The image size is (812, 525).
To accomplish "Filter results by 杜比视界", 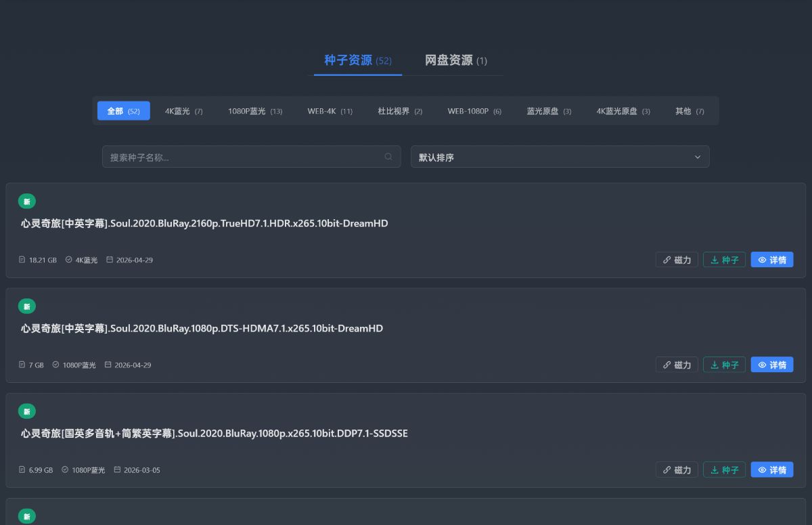I will [x=399, y=111].
